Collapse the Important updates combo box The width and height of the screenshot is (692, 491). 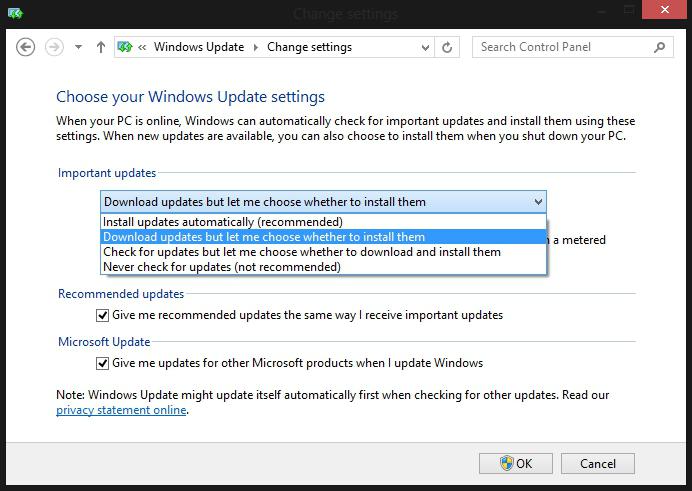(538, 202)
